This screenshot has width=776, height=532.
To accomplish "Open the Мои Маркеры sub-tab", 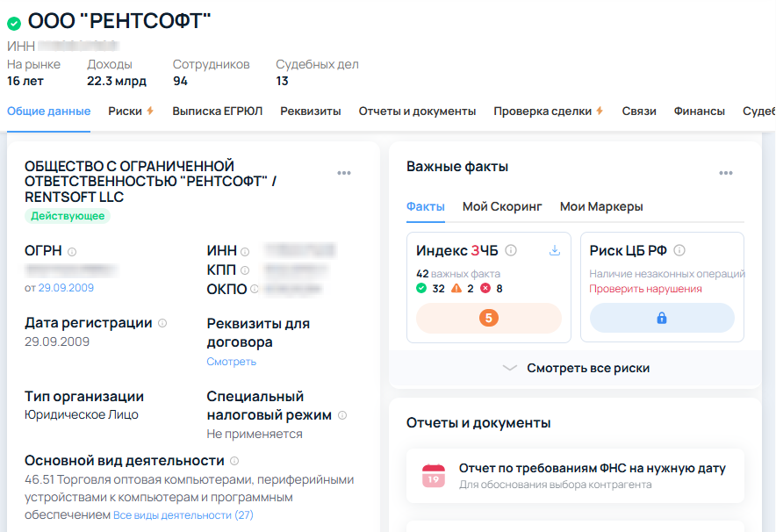I will tap(601, 206).
